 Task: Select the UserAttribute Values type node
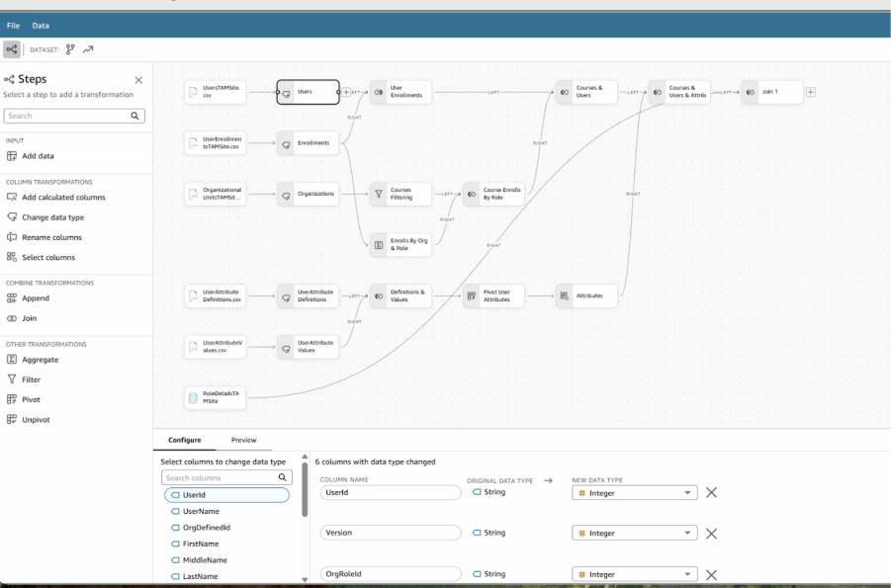pyautogui.click(x=308, y=347)
